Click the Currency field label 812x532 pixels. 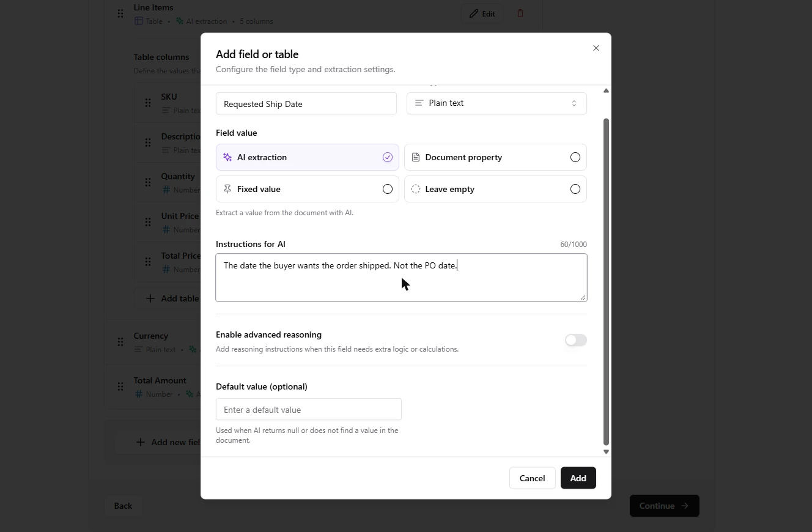click(151, 336)
